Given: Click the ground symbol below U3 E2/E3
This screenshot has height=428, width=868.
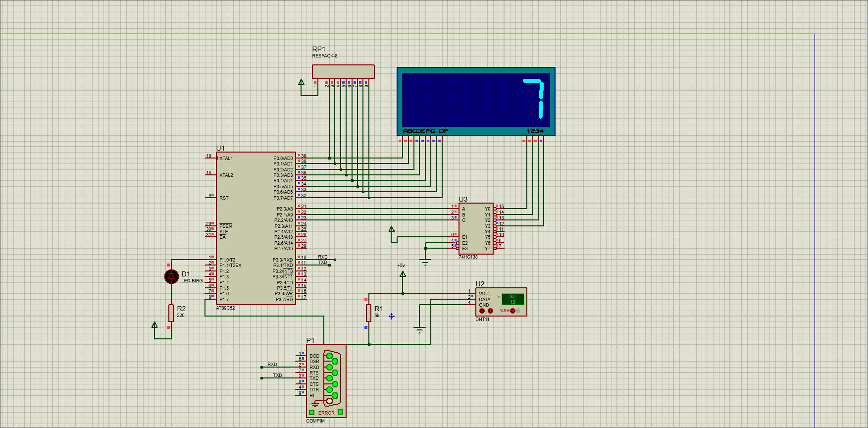Looking at the screenshot, I should [x=425, y=262].
